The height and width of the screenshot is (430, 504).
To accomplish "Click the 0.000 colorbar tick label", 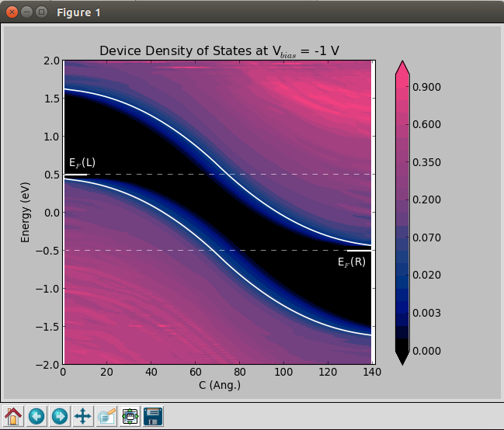I will (x=426, y=351).
